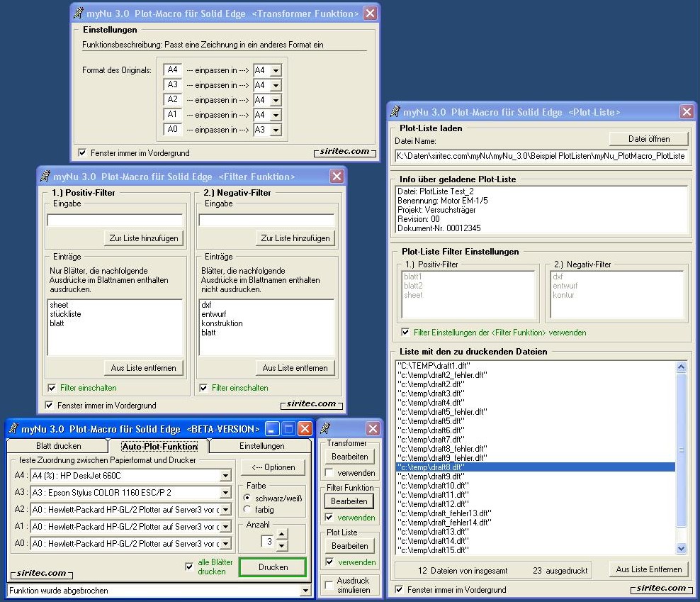
Task: Toggle Plot Liste 'verwenden' checkbox
Action: tap(329, 562)
